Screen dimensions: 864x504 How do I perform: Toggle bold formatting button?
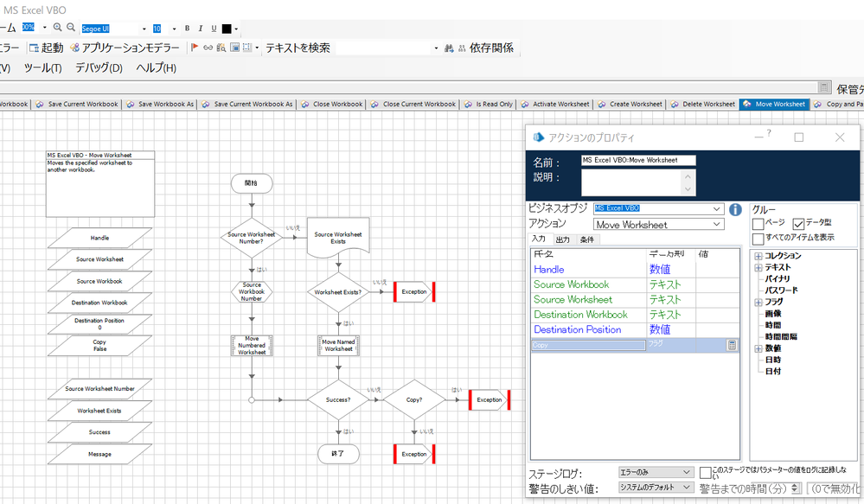[188, 29]
